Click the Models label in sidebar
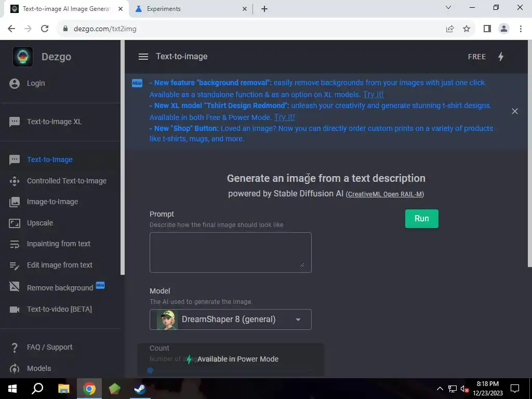The height and width of the screenshot is (399, 532). click(x=39, y=368)
